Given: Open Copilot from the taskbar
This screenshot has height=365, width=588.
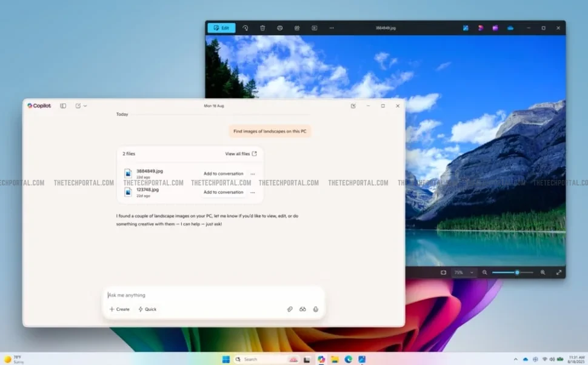Looking at the screenshot, I should pos(321,360).
